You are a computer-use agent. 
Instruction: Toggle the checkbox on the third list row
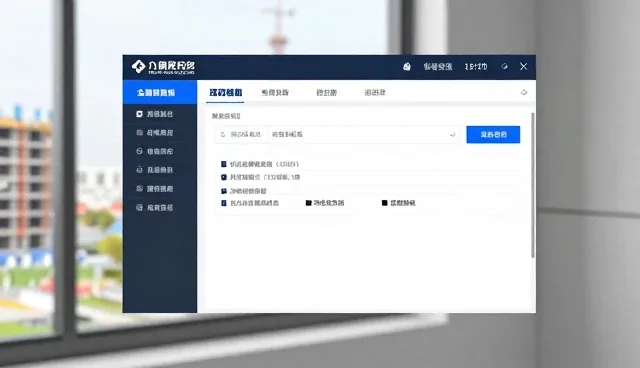pyautogui.click(x=224, y=191)
